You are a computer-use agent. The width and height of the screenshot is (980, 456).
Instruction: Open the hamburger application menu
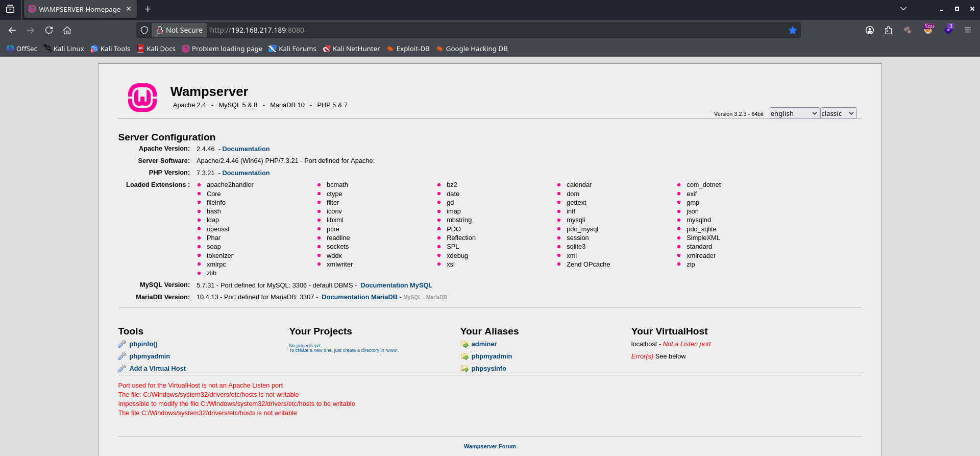pyautogui.click(x=968, y=30)
